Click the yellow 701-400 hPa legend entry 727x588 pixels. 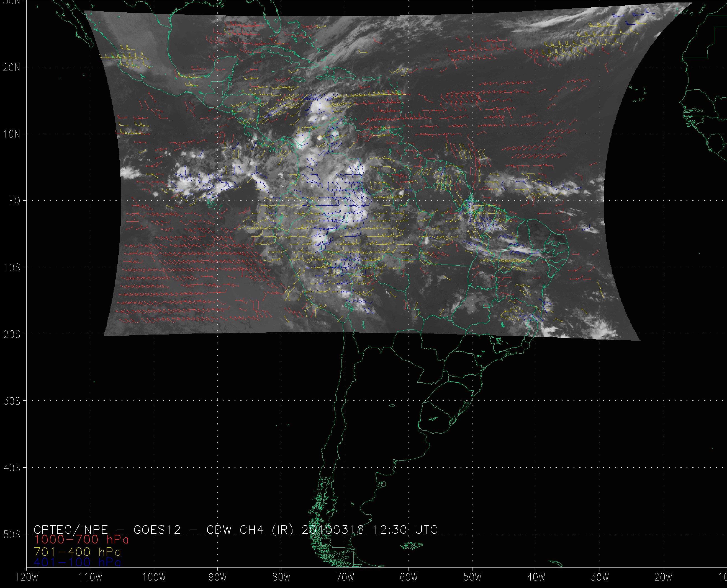[77, 551]
